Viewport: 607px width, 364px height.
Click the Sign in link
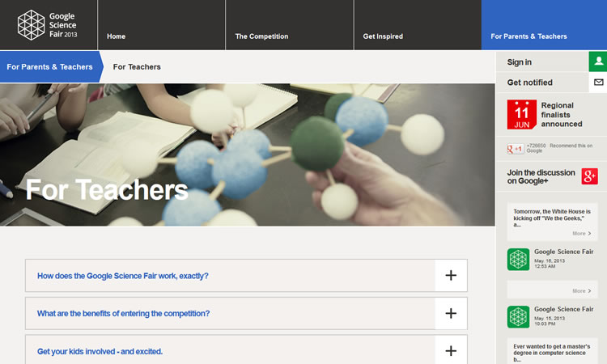pyautogui.click(x=519, y=62)
